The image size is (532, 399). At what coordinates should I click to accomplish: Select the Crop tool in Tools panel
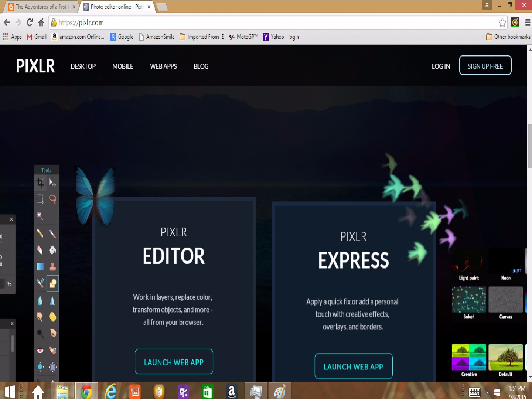(40, 183)
